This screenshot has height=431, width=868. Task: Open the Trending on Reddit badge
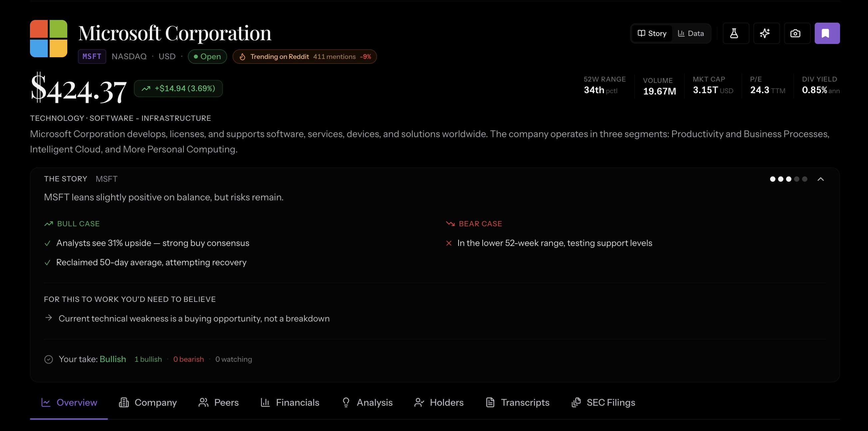point(304,57)
